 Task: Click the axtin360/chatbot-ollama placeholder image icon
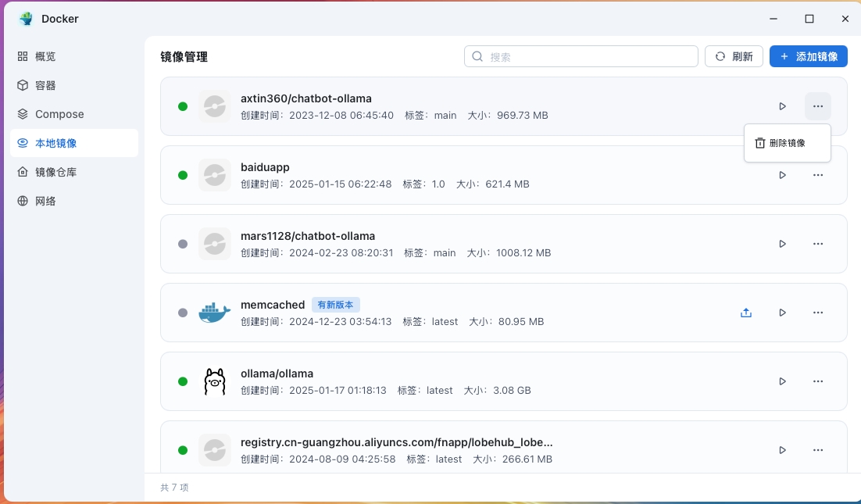point(215,106)
